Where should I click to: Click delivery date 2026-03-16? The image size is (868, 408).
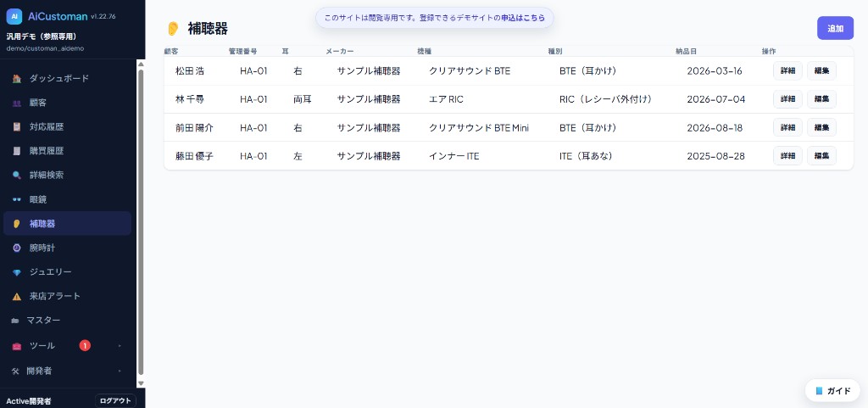point(714,71)
